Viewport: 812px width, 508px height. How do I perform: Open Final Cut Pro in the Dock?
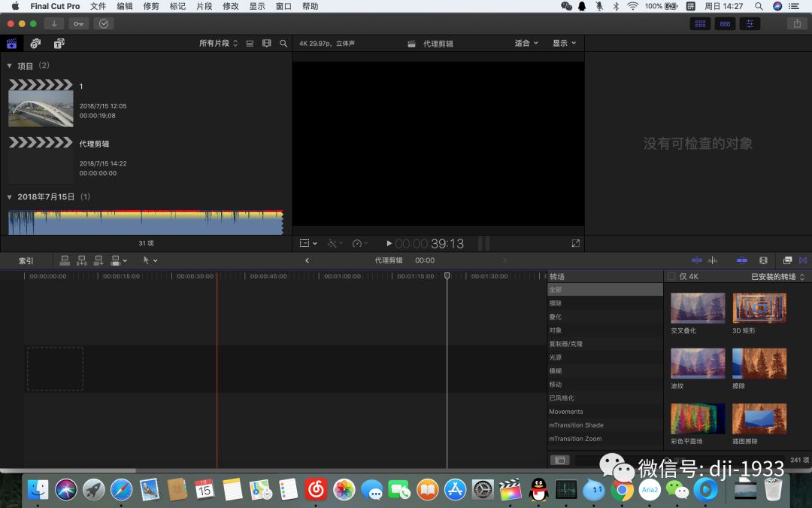pyautogui.click(x=510, y=489)
